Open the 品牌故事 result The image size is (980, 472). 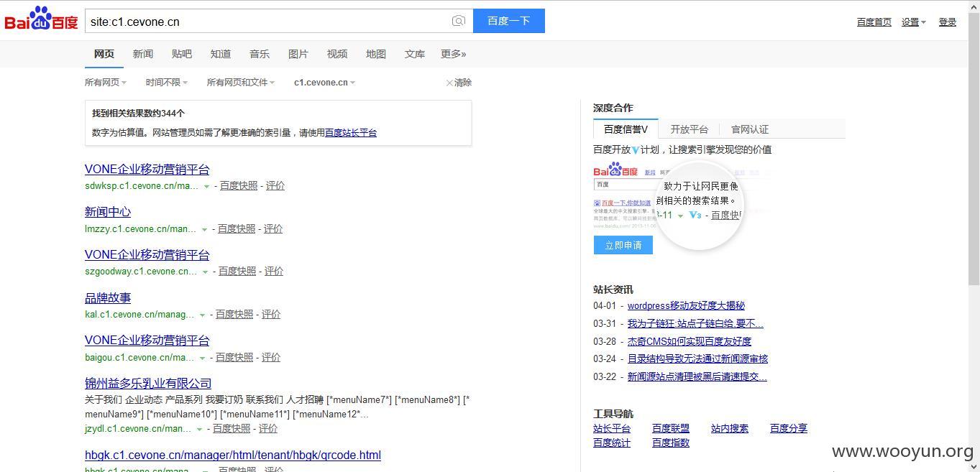pyautogui.click(x=108, y=297)
